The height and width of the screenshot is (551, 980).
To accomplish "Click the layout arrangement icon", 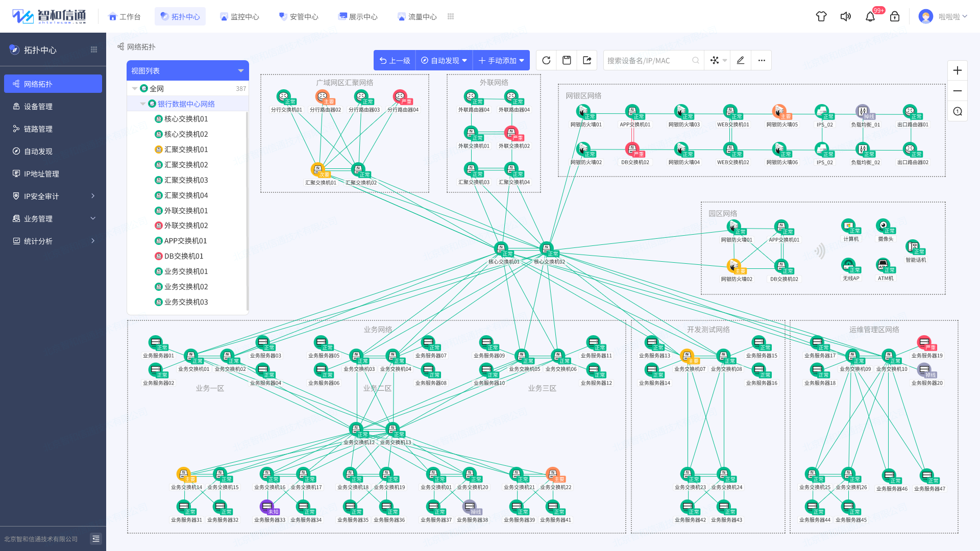I will coord(715,60).
